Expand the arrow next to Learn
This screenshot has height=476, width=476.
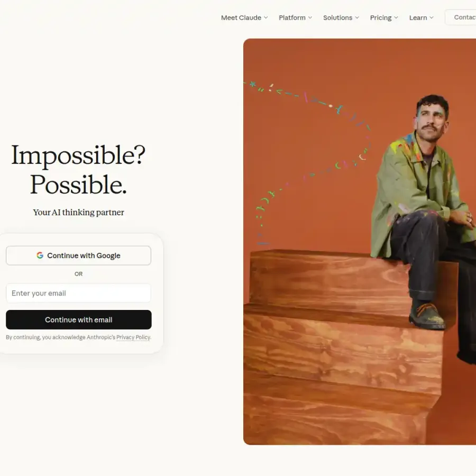[x=432, y=17]
